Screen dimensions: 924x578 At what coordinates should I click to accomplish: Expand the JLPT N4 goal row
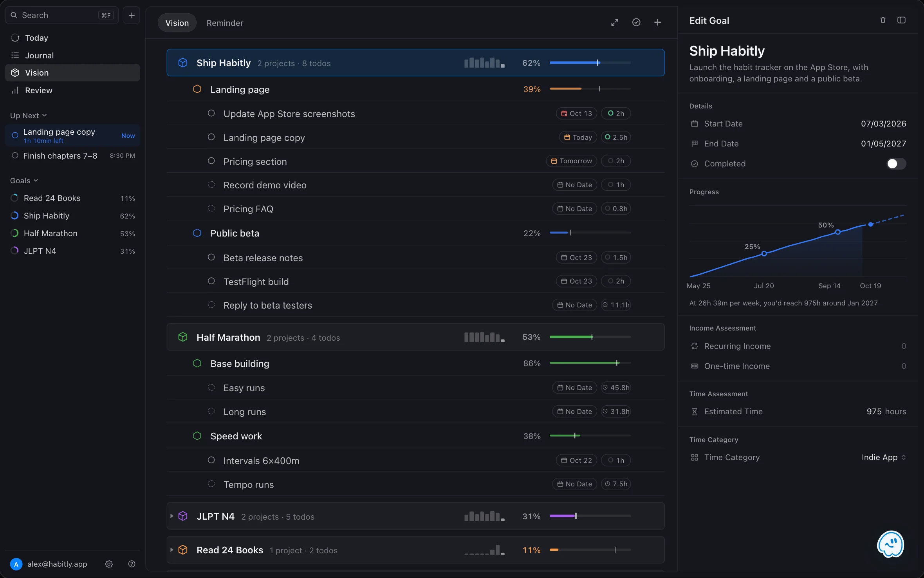tap(171, 516)
